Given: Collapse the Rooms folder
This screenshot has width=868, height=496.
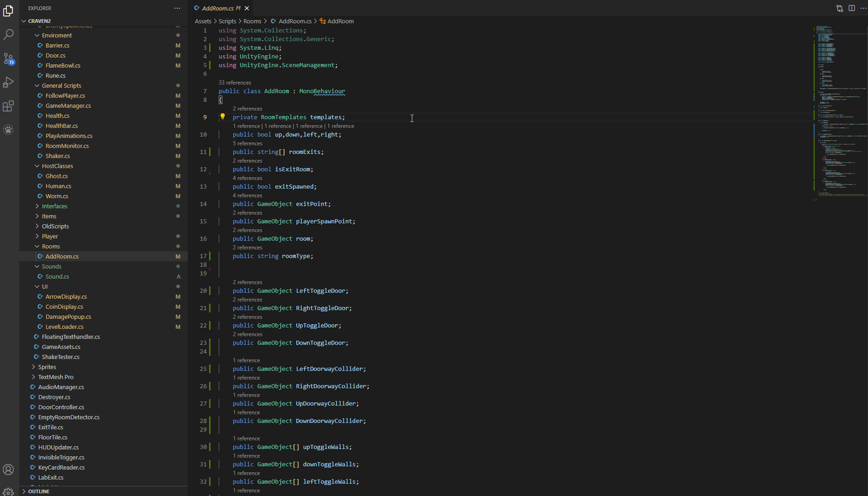Looking at the screenshot, I should pos(37,246).
